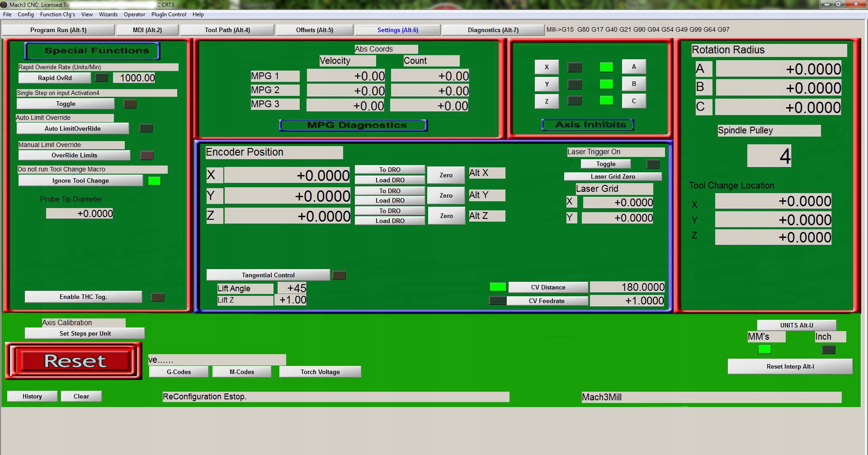This screenshot has height=455, width=868.
Task: Click the Y axis inhibit button
Action: click(x=547, y=84)
